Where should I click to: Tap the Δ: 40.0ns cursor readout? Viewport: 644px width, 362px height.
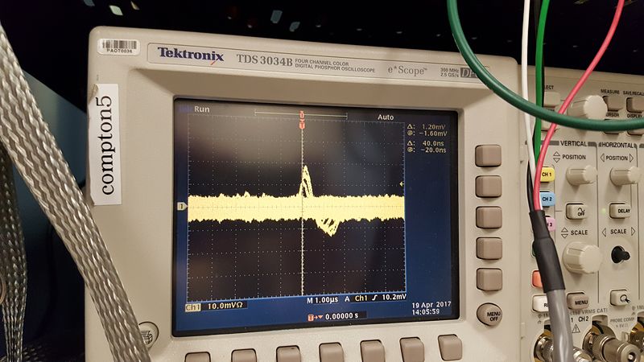click(x=427, y=143)
